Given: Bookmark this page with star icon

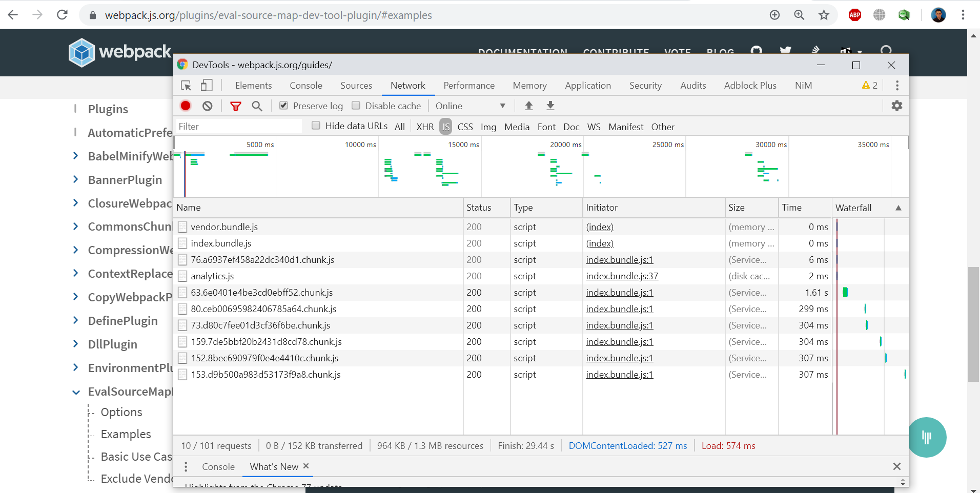Looking at the screenshot, I should pos(824,15).
